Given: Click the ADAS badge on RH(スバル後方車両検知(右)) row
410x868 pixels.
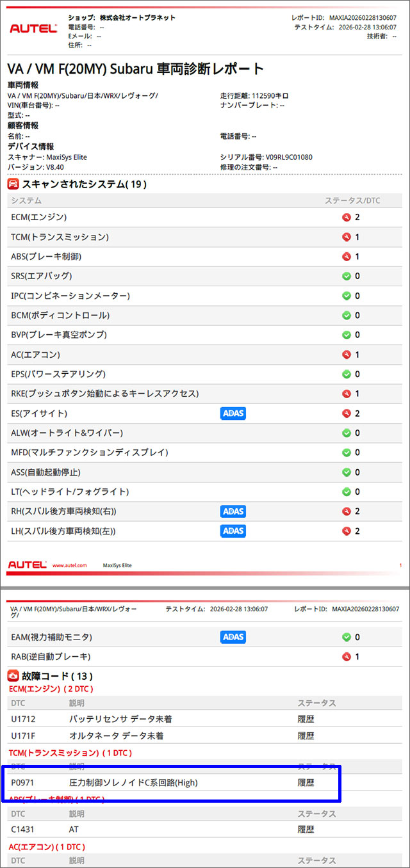Looking at the screenshot, I should (x=233, y=511).
